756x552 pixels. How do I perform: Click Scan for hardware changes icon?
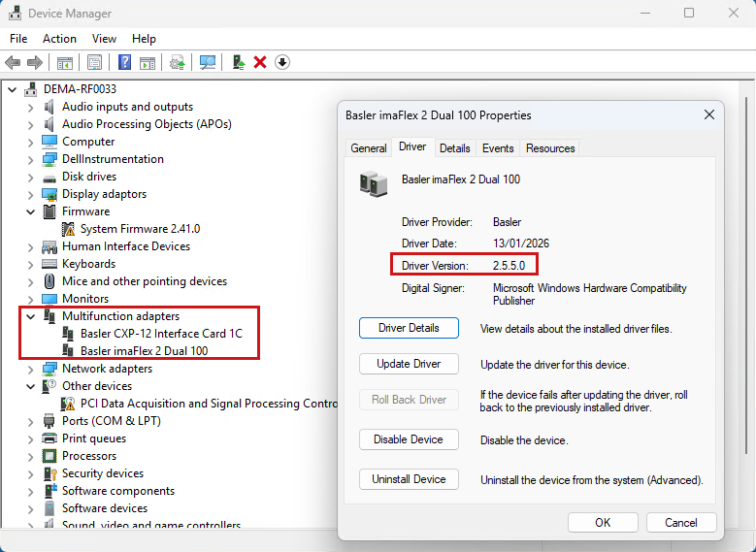[x=207, y=62]
